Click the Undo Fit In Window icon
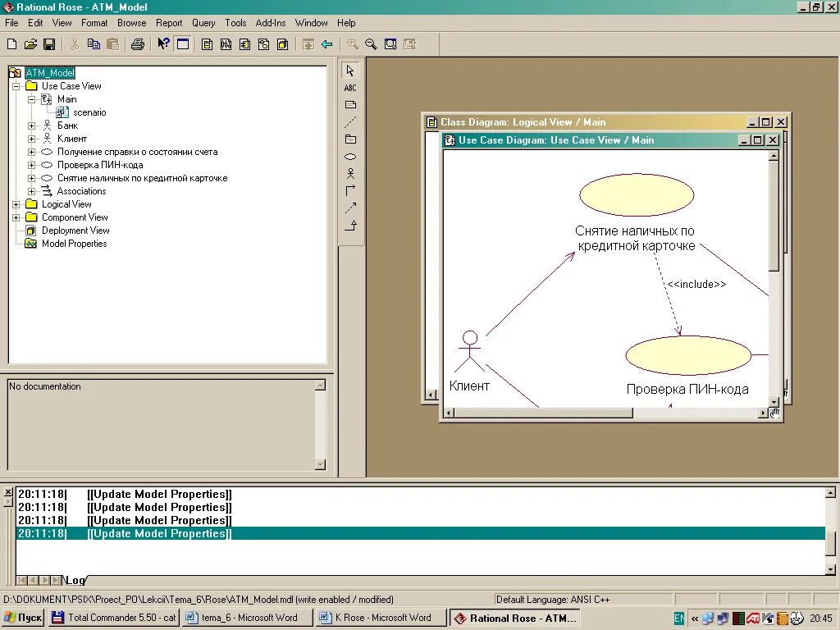 pos(410,44)
